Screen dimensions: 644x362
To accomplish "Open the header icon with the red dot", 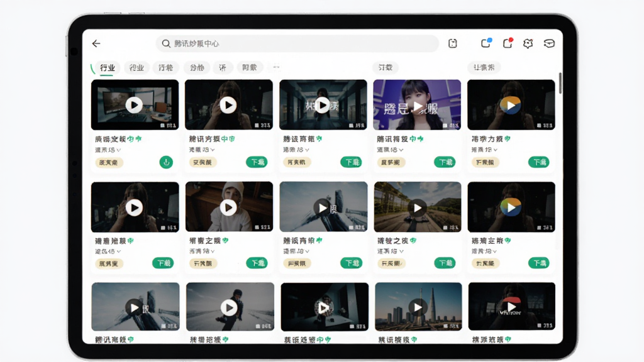I will [508, 43].
